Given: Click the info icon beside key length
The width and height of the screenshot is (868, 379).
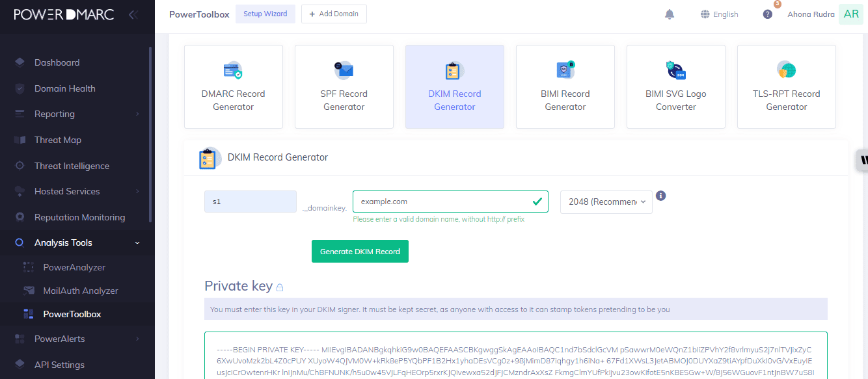Looking at the screenshot, I should point(661,195).
